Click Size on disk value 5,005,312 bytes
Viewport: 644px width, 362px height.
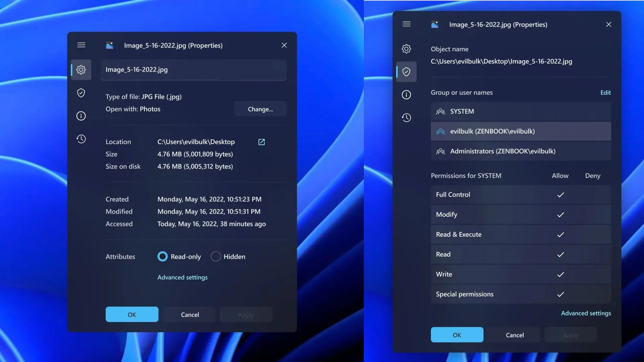[195, 166]
